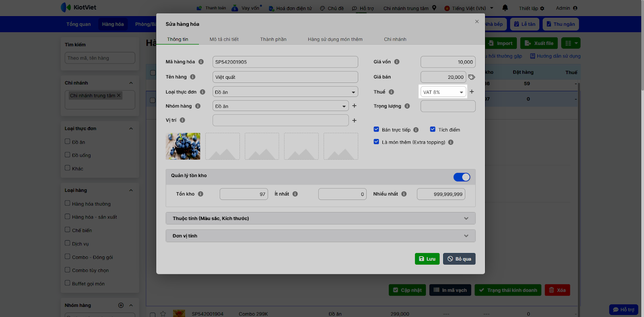This screenshot has height=317, width=644.
Task: Cancel editing with Bỏ qua button
Action: click(459, 259)
